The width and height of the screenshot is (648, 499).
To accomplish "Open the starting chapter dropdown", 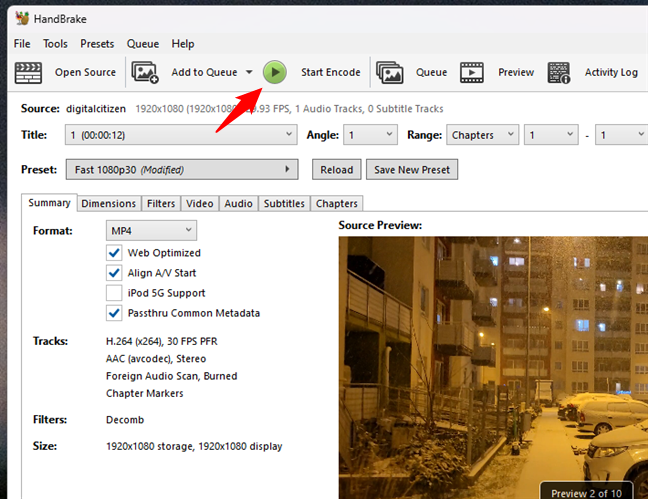I will pos(551,135).
